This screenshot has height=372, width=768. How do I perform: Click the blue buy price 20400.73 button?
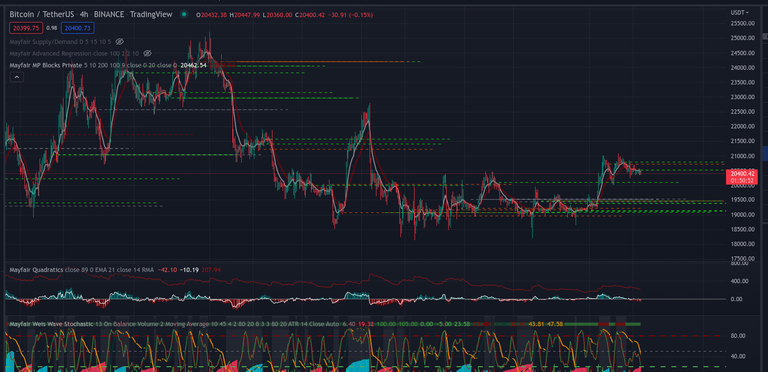click(x=78, y=28)
